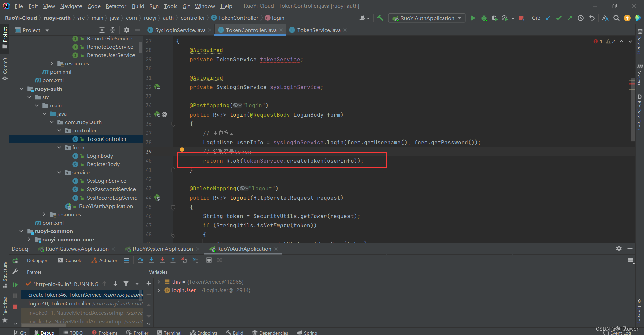Click Drop Frame icon in debugger toolbar

[184, 260]
